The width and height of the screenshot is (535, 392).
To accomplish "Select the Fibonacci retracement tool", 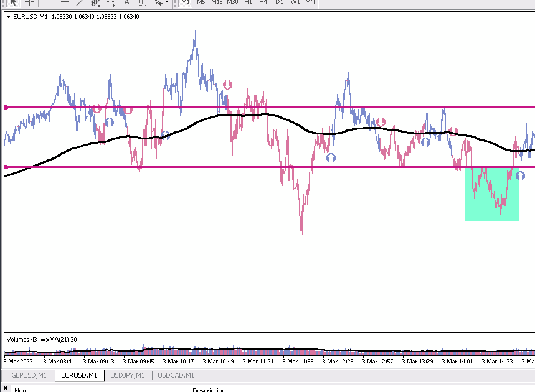I will (111, 2).
